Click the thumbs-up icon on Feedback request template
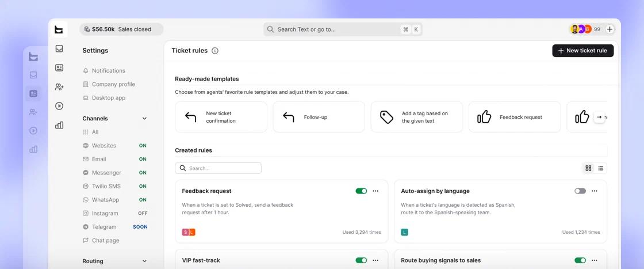This screenshot has width=644, height=269. pos(484,118)
